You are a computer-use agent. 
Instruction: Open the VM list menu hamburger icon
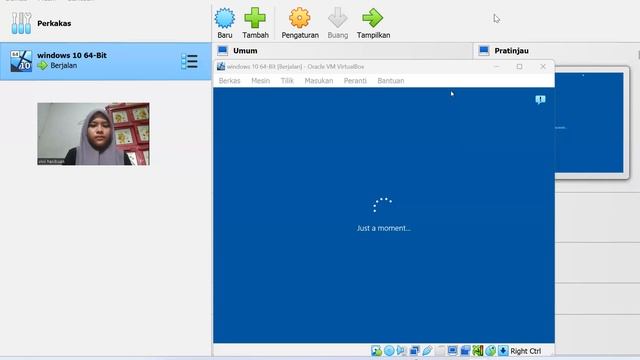[x=189, y=61]
